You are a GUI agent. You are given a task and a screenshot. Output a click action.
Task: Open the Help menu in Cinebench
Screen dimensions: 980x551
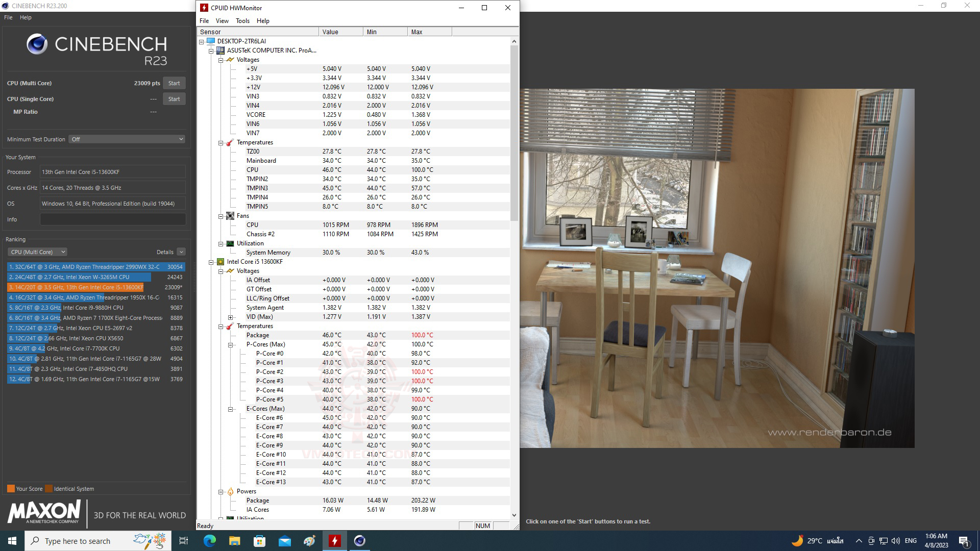(x=26, y=17)
